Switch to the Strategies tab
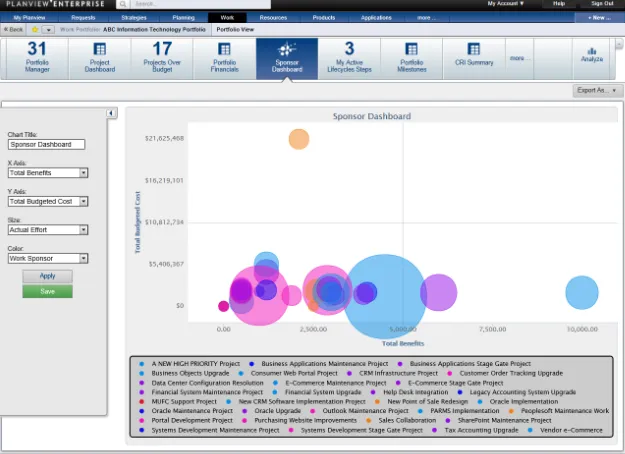 click(x=134, y=18)
